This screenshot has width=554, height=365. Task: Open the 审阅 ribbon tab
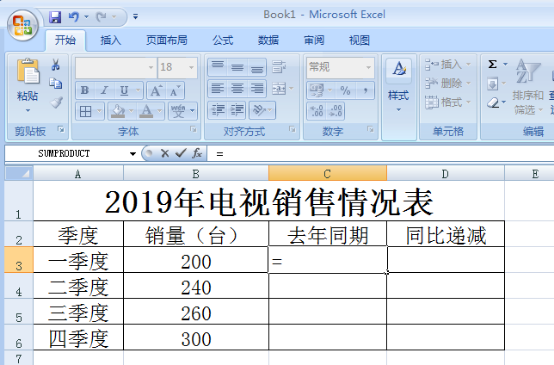[x=314, y=40]
